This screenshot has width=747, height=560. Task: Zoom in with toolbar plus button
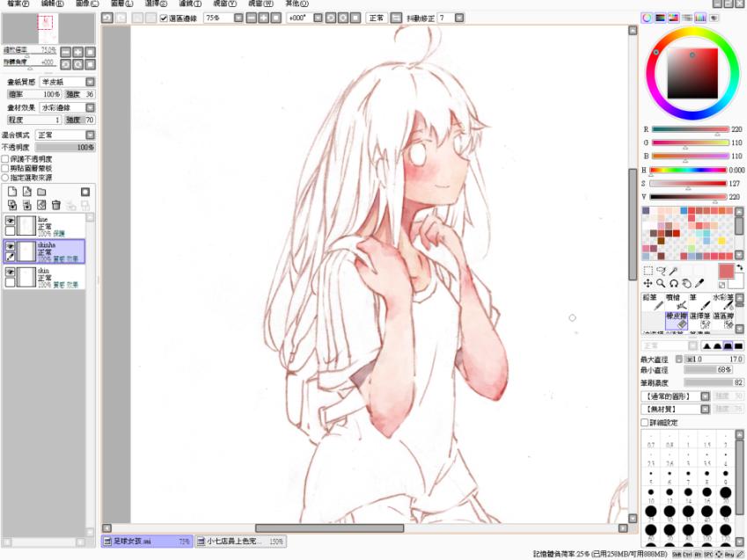point(263,18)
